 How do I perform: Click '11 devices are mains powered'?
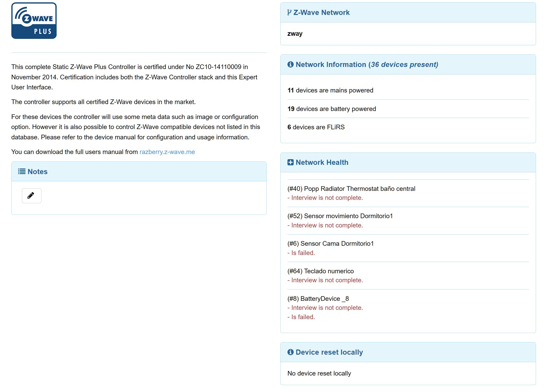tap(330, 90)
